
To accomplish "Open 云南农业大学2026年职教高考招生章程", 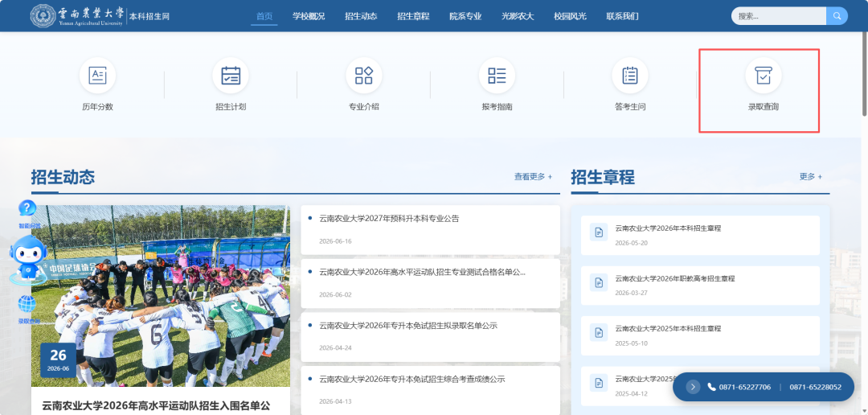I will click(675, 279).
